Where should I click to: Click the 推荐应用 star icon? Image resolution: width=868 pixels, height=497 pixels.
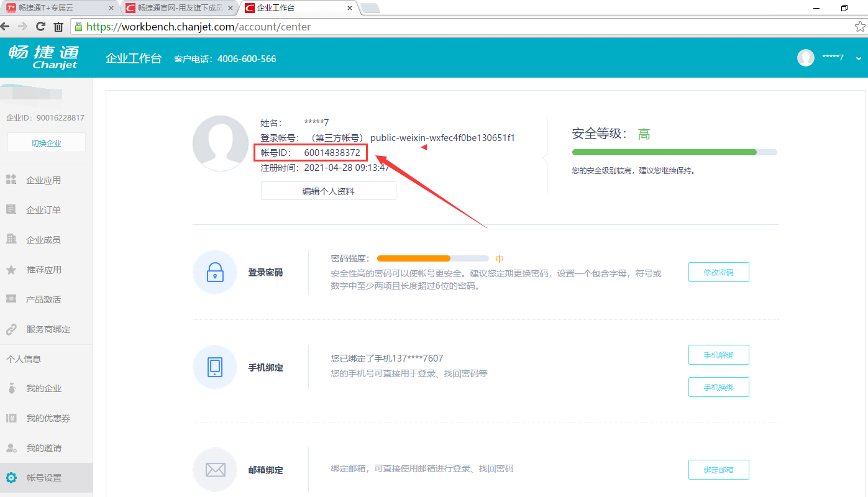coord(11,270)
